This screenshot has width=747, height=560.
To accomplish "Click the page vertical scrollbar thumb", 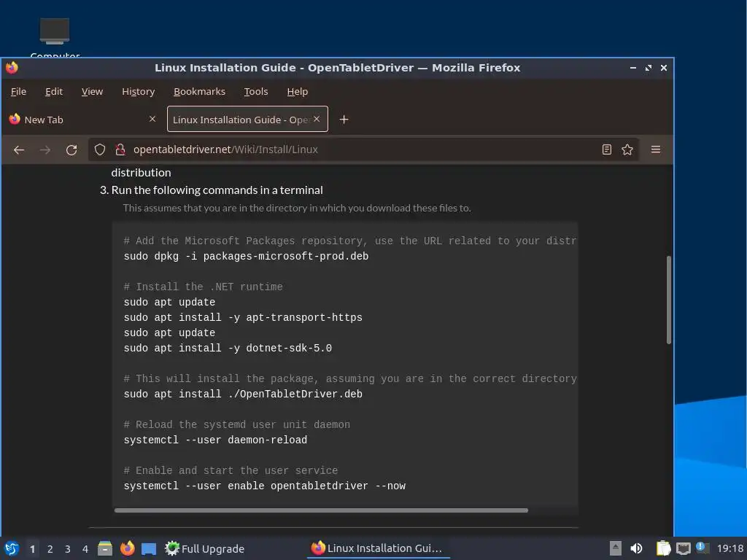I will [x=668, y=300].
